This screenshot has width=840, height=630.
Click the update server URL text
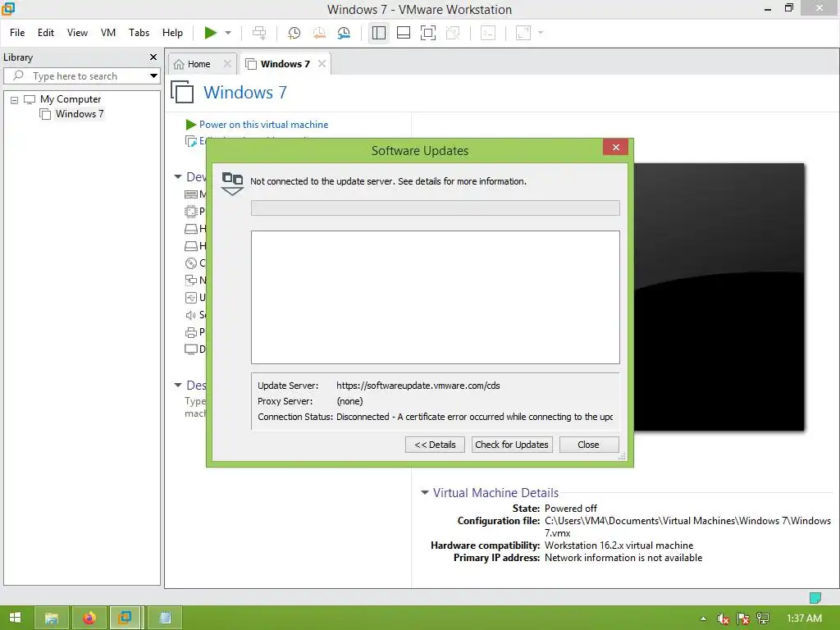click(x=418, y=386)
